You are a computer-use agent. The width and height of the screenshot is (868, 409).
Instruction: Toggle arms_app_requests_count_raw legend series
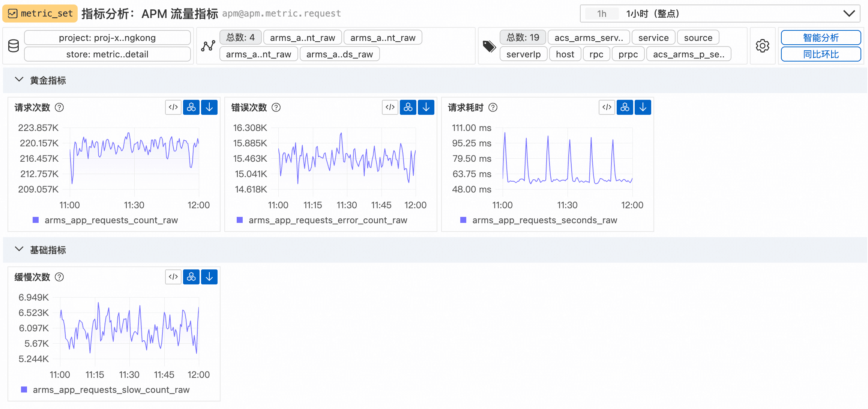pyautogui.click(x=111, y=220)
